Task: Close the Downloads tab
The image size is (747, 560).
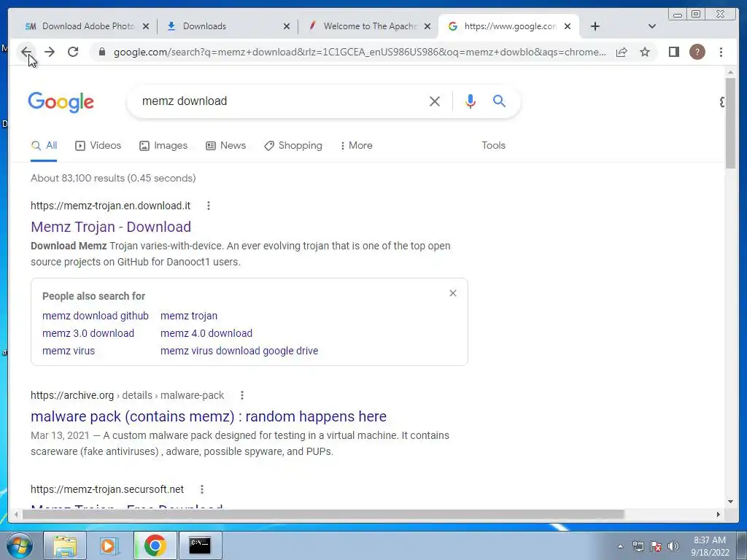Action: pos(286,26)
